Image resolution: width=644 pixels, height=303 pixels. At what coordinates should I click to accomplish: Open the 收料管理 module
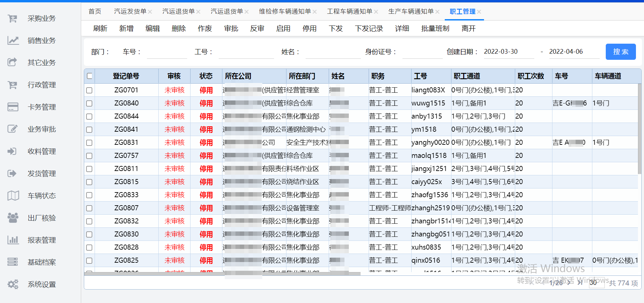click(x=12, y=151)
